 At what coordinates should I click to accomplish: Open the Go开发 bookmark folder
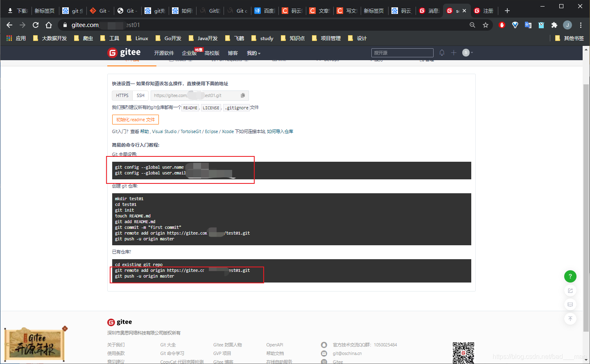(x=168, y=38)
